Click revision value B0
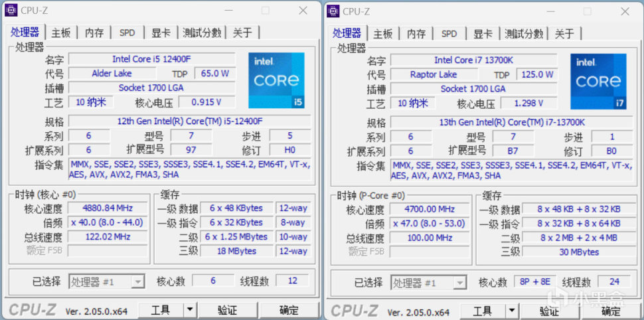644x320 pixels. point(612,151)
